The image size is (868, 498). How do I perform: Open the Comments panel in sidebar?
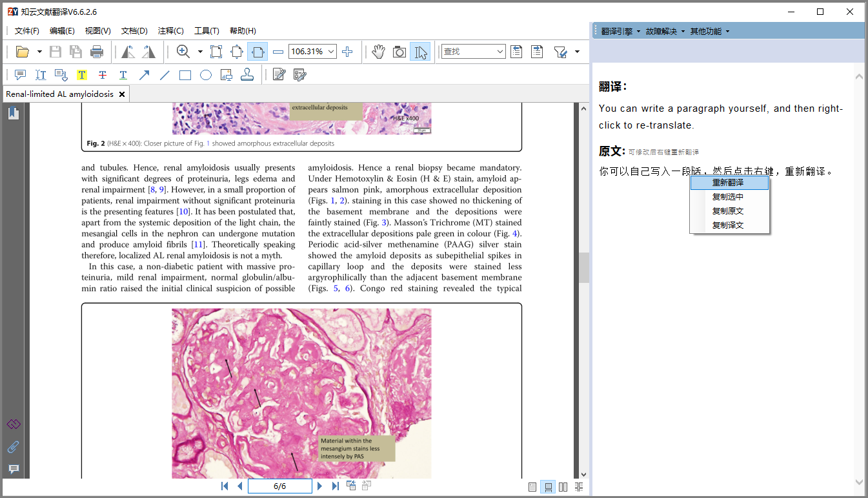14,469
